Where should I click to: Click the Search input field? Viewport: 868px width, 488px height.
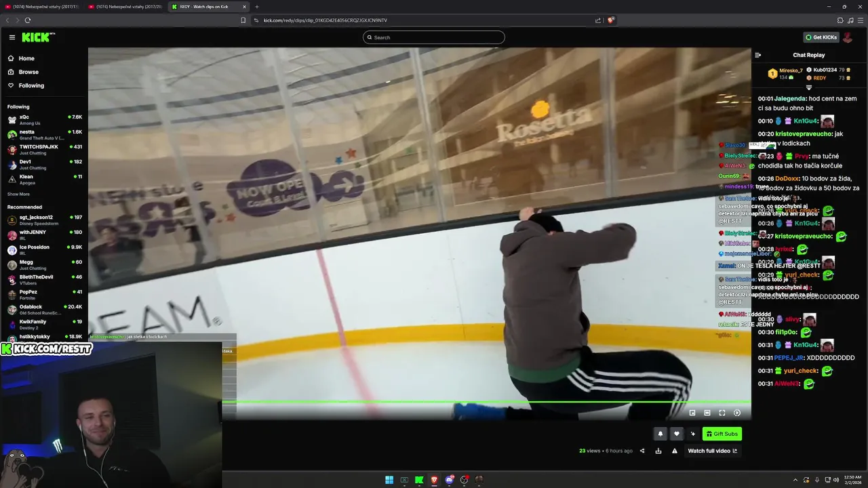coord(434,37)
